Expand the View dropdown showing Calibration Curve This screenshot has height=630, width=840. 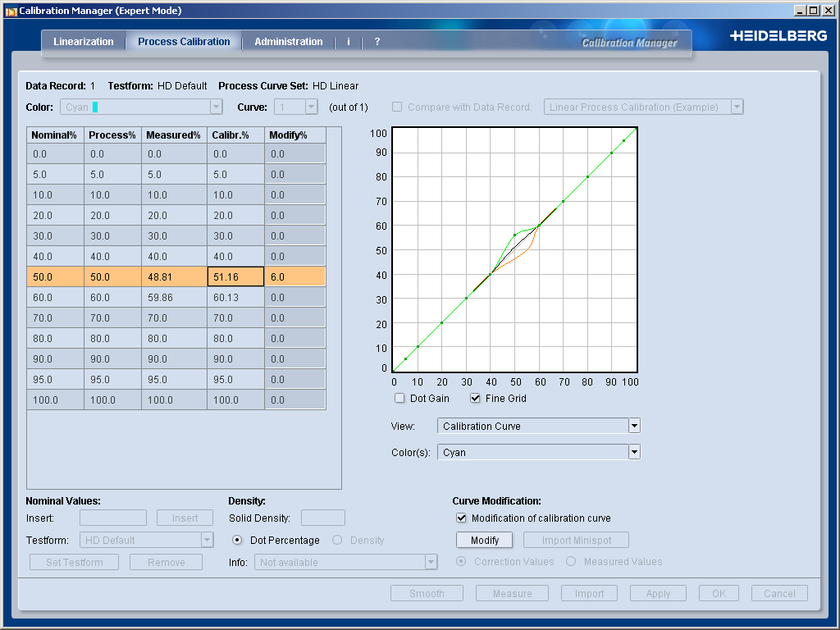[x=633, y=427]
